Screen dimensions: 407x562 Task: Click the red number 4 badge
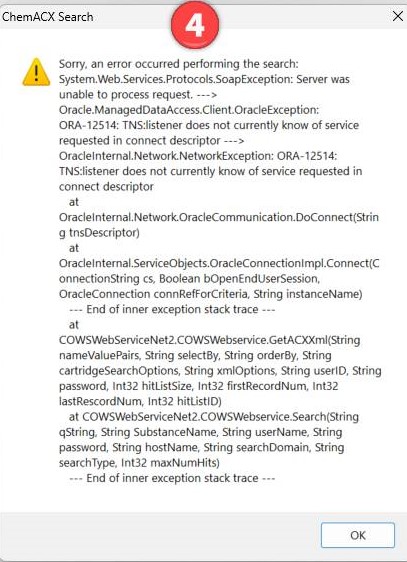coord(195,24)
